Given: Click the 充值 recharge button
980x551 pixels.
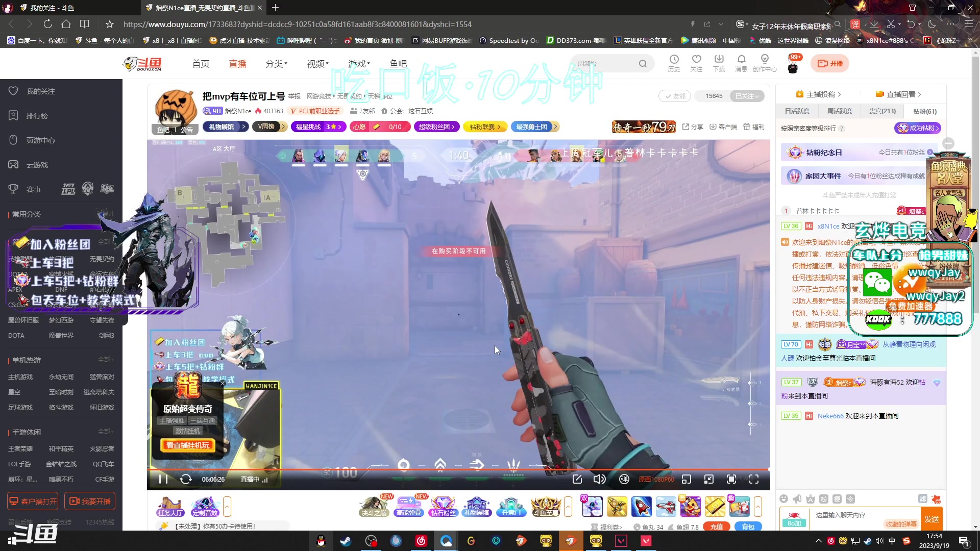Looking at the screenshot, I should click(717, 527).
